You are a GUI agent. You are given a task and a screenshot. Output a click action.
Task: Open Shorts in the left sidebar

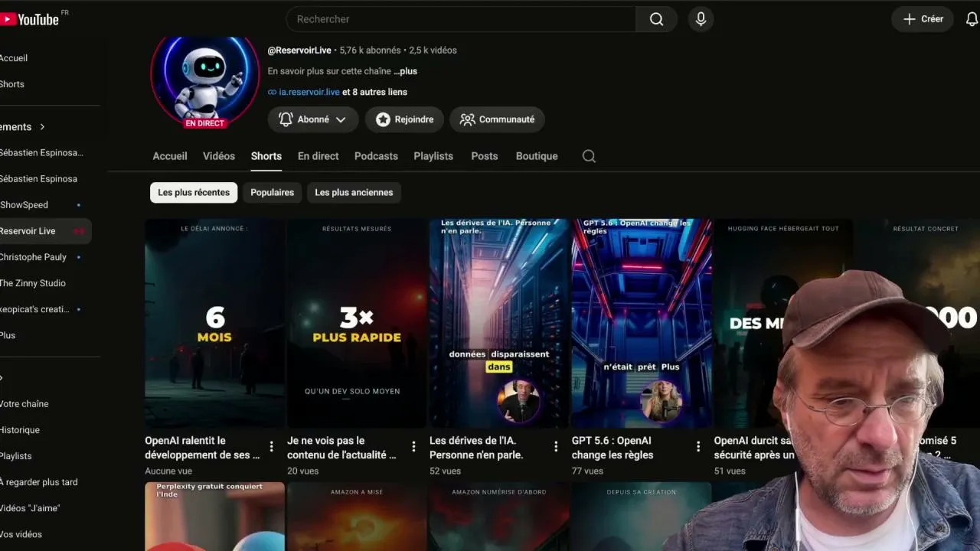tap(12, 84)
